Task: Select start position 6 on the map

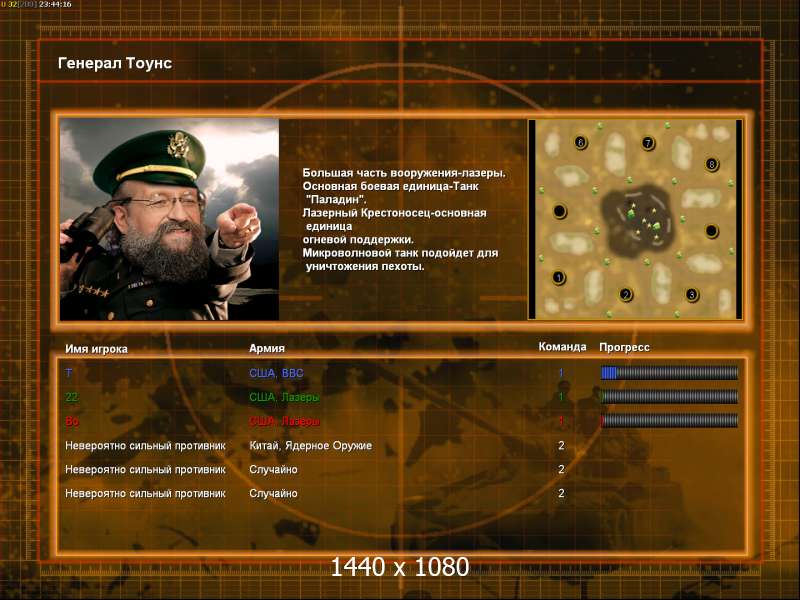Action: coord(580,142)
